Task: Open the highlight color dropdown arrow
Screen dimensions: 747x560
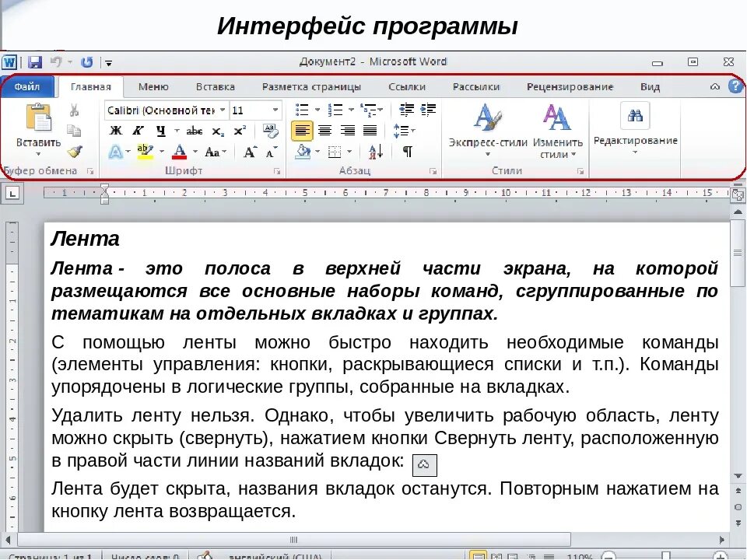Action: click(x=162, y=152)
